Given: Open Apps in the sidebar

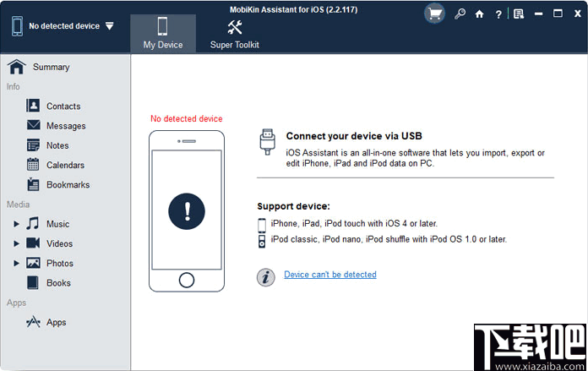Looking at the screenshot, I should click(x=57, y=323).
